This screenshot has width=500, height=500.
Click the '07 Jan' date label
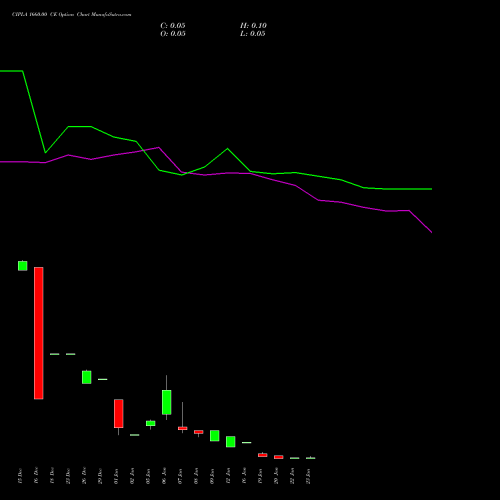pos(180,476)
